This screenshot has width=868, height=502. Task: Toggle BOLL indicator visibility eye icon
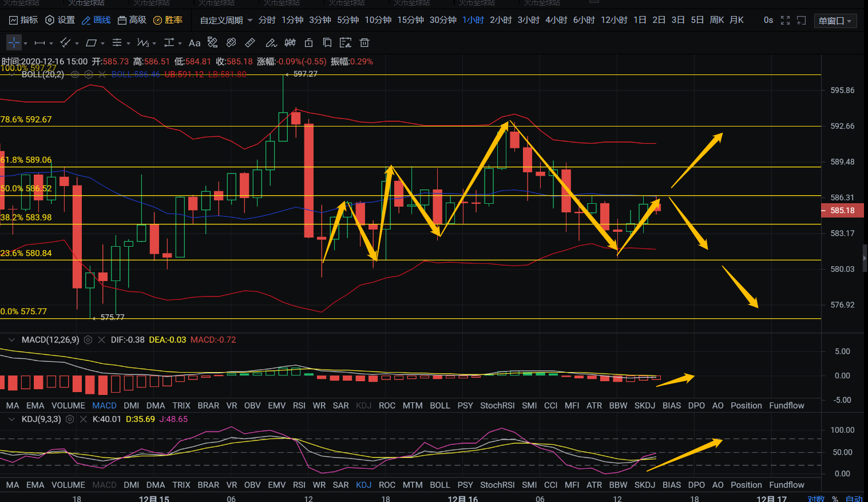pos(75,74)
